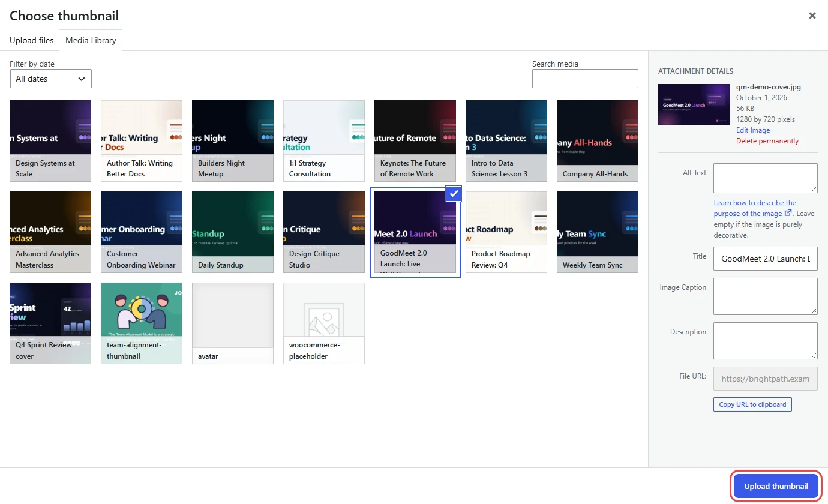
Task: Pick the 1:1 Strategy Consultation image
Action: tap(324, 141)
